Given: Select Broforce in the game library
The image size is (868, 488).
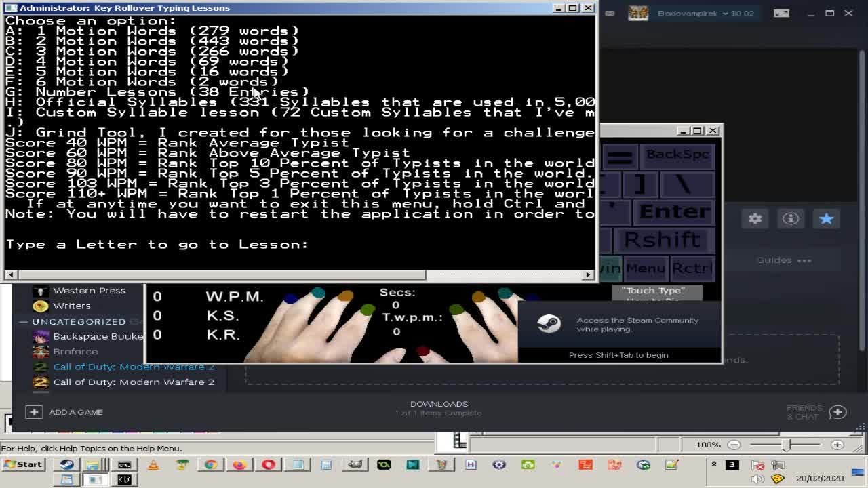Looking at the screenshot, I should coord(75,351).
